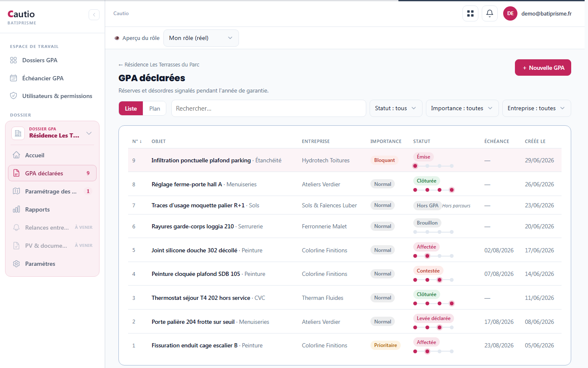The width and height of the screenshot is (588, 368).
Task: Collapse sidebar with the chevron button
Action: [x=94, y=15]
